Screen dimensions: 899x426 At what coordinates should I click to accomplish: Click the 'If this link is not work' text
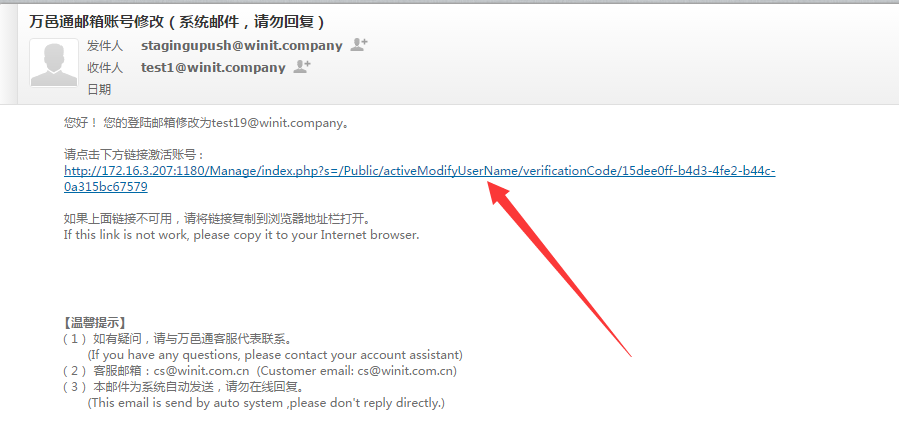pos(241,235)
